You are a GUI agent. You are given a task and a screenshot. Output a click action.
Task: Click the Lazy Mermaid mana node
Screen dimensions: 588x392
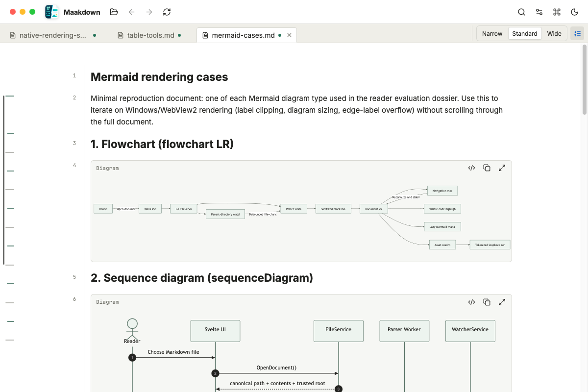(442, 227)
